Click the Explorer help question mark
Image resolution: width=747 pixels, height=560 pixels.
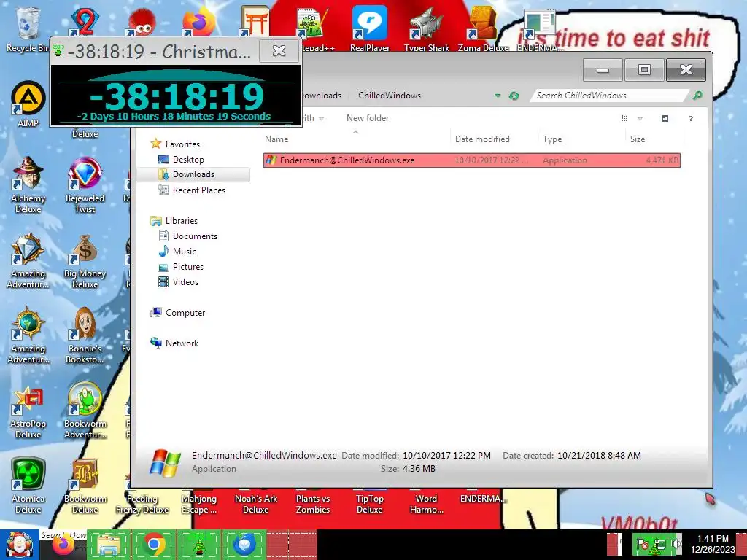690,119
